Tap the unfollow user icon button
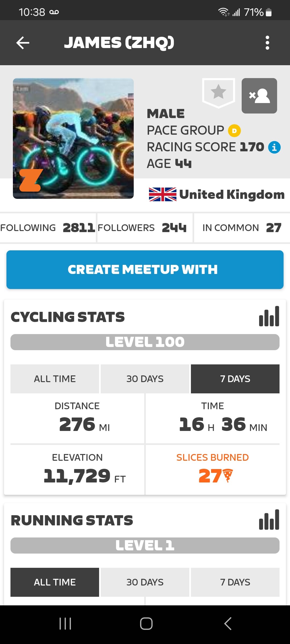 pos(259,96)
